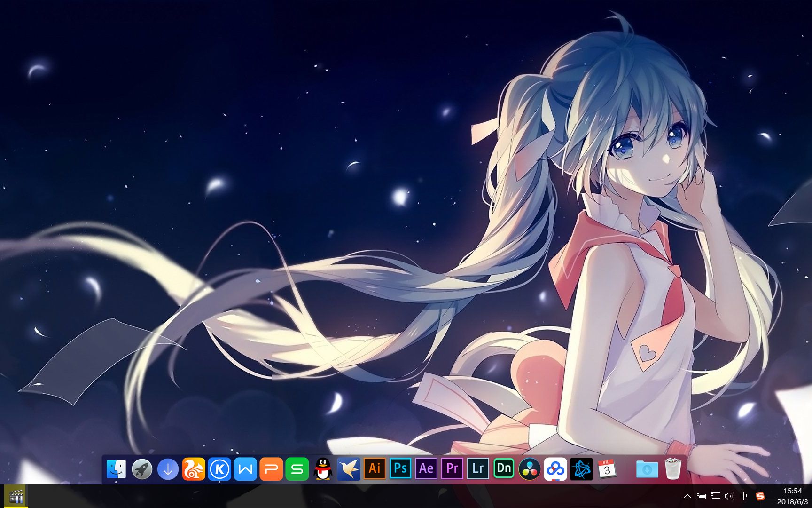
Task: Click the clapperboard app in taskbar
Action: (x=16, y=496)
